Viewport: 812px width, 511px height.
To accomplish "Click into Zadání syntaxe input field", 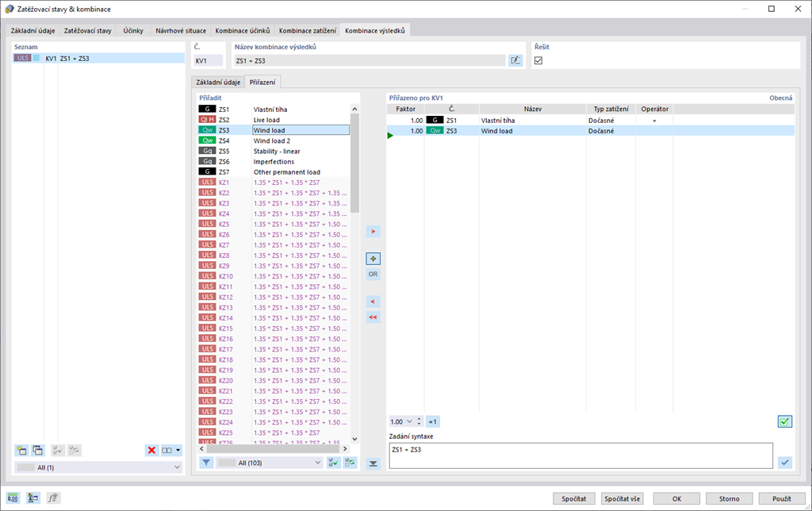I will click(x=580, y=455).
